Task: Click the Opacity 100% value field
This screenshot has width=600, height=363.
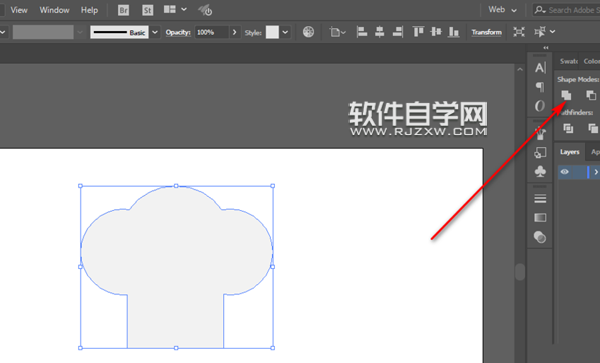Action: coord(212,33)
